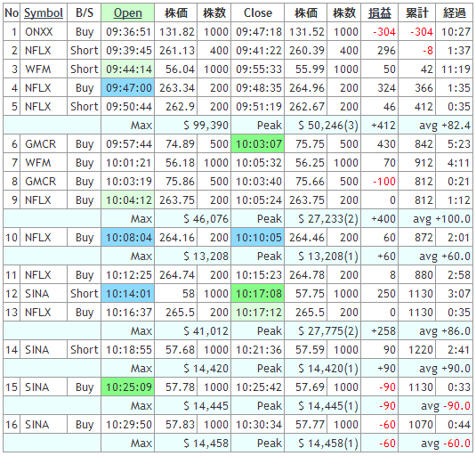The image size is (476, 456).
Task: Click the 累計 cumulative column header
Action: [x=416, y=13]
